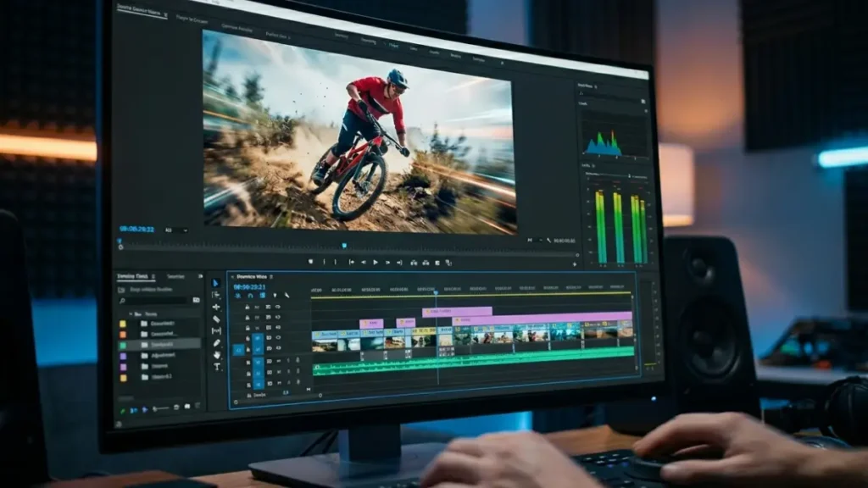Click the filter icon next to the project search
This screenshot has width=868, height=488.
[x=196, y=300]
